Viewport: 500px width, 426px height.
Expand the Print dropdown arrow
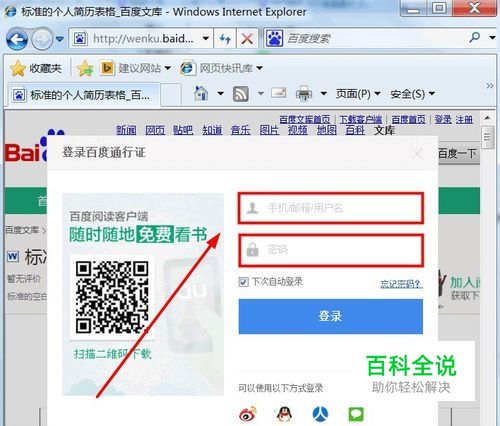coord(323,94)
